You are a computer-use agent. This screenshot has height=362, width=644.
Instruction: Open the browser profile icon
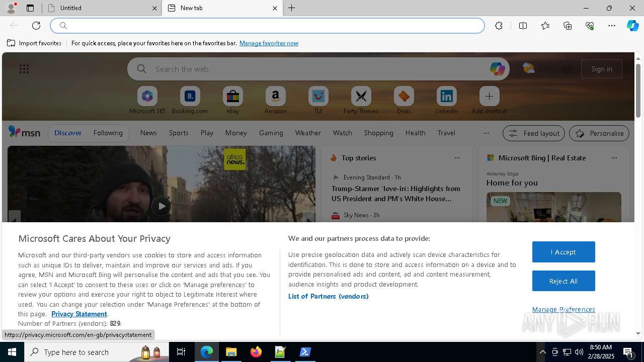tap(11, 8)
